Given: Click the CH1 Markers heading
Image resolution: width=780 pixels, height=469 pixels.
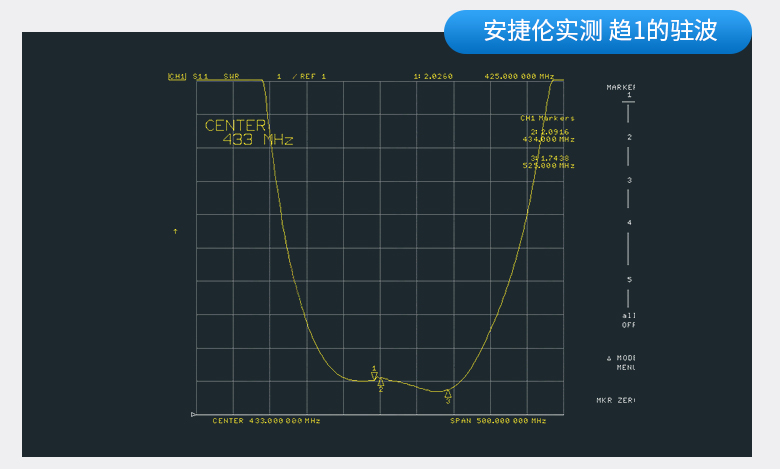Looking at the screenshot, I should click(547, 118).
